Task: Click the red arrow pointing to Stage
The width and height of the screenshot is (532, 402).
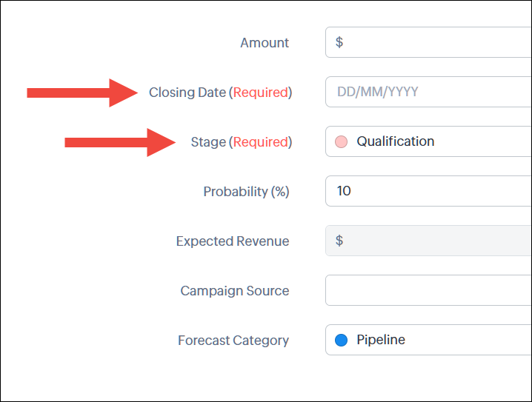Action: point(119,142)
